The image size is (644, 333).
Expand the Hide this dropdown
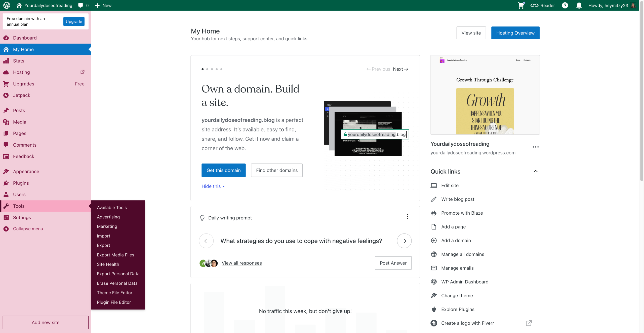(213, 186)
